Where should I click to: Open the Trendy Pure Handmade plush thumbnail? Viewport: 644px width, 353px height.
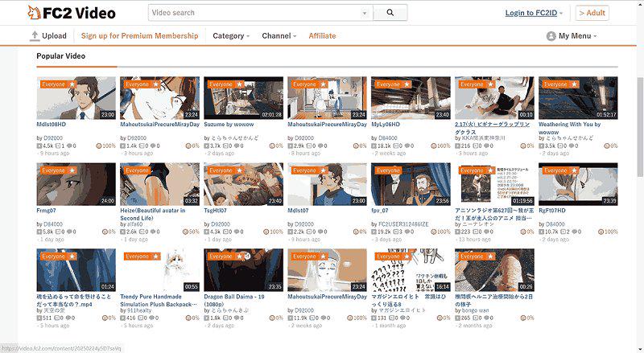click(159, 269)
